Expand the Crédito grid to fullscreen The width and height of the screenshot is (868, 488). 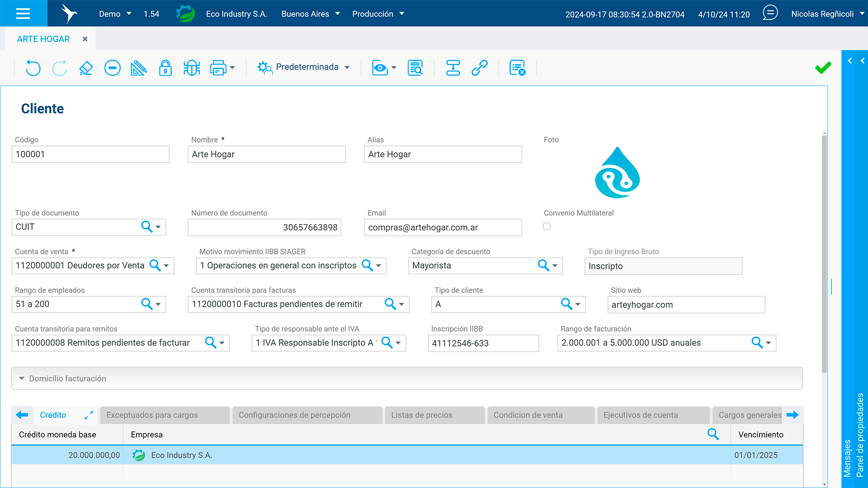pos(89,415)
